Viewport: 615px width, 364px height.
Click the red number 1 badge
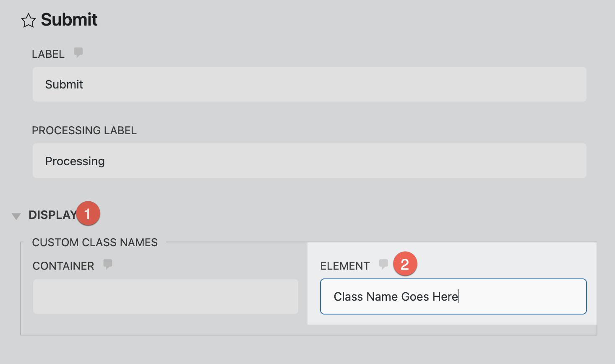point(88,214)
